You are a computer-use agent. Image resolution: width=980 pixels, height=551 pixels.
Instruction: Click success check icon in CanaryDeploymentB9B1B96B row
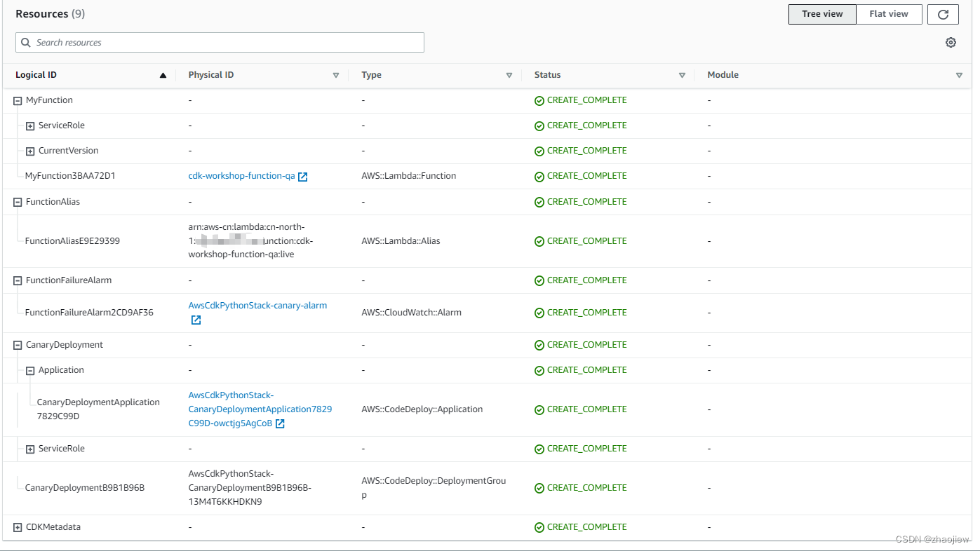coord(539,489)
